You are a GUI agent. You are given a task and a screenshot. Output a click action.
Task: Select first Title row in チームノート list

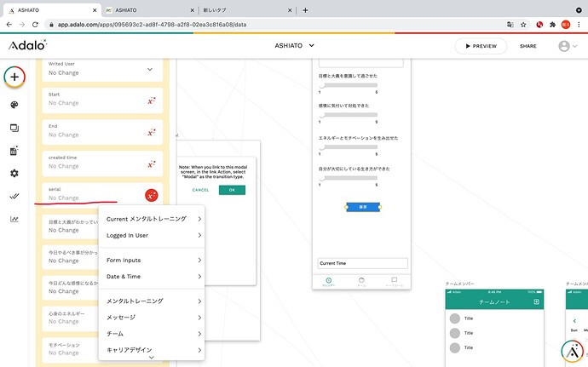coord(494,318)
